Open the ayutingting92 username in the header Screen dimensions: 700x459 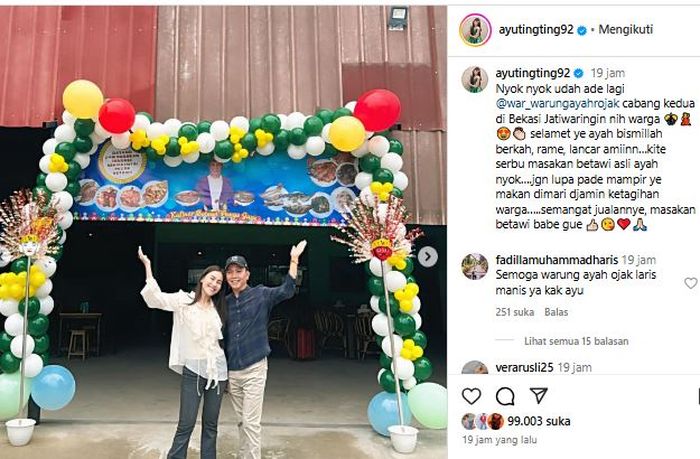click(535, 30)
